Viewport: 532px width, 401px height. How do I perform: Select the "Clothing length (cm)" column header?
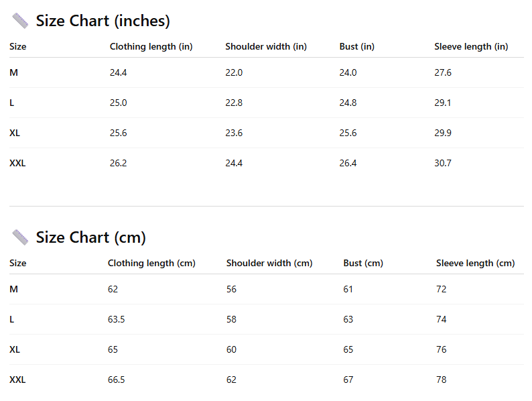click(151, 263)
